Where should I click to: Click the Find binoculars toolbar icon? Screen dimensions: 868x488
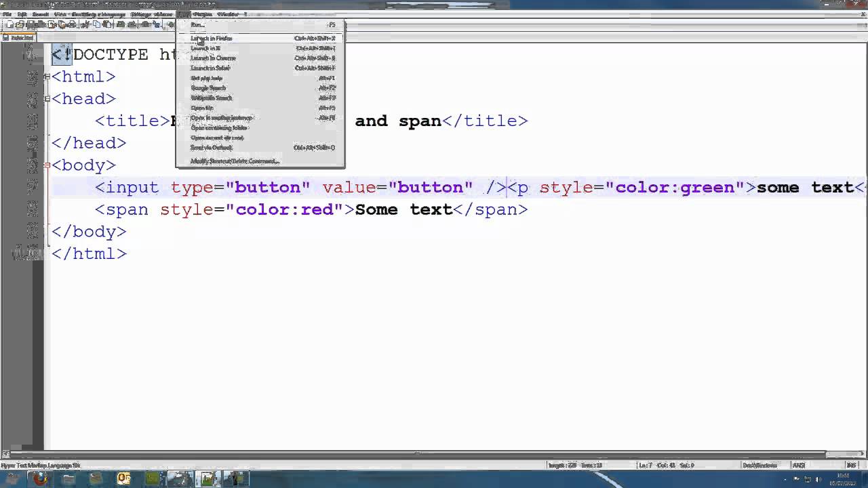[x=145, y=25]
